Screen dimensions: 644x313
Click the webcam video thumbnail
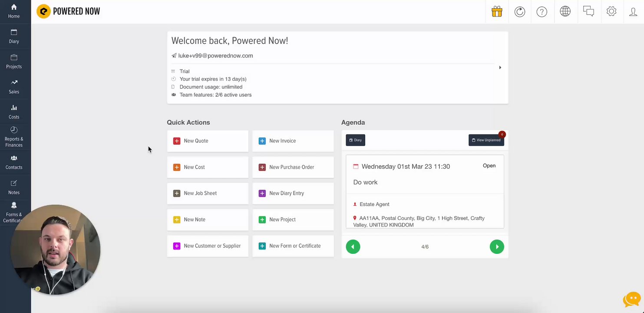click(x=55, y=250)
